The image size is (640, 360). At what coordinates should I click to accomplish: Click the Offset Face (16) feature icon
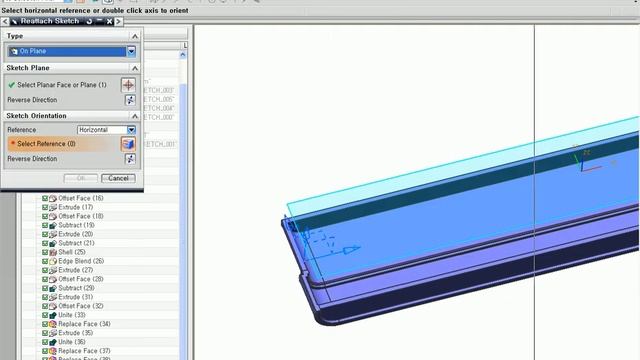point(53,198)
